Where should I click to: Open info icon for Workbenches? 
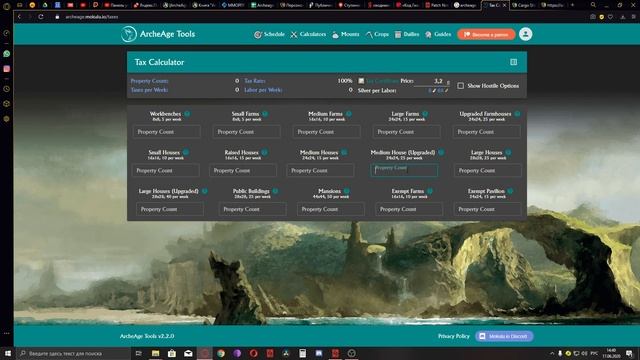[x=187, y=114]
